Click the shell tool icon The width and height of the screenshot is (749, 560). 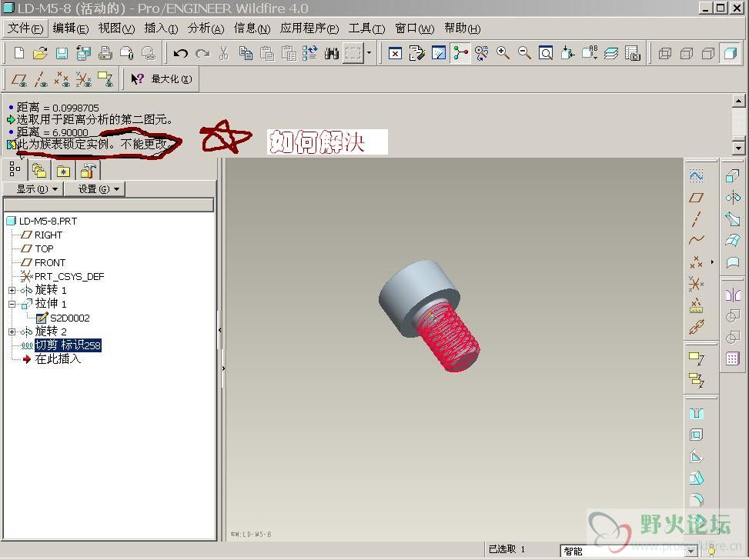pyautogui.click(x=697, y=435)
